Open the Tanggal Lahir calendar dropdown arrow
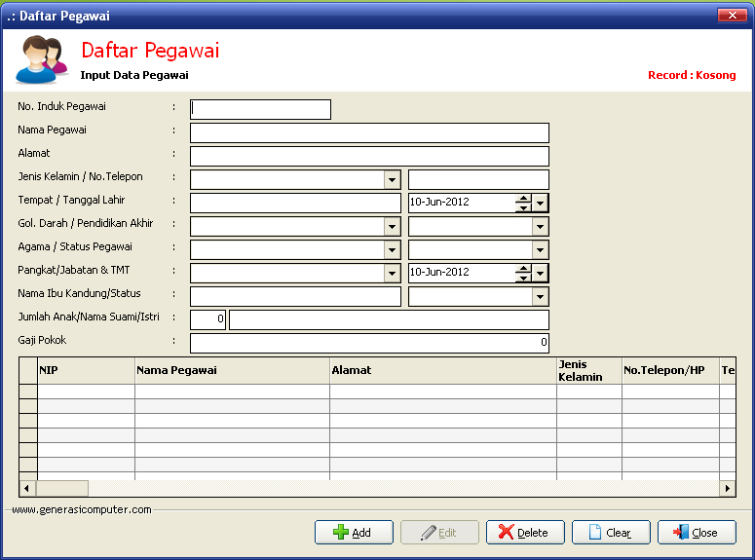 pos(541,204)
